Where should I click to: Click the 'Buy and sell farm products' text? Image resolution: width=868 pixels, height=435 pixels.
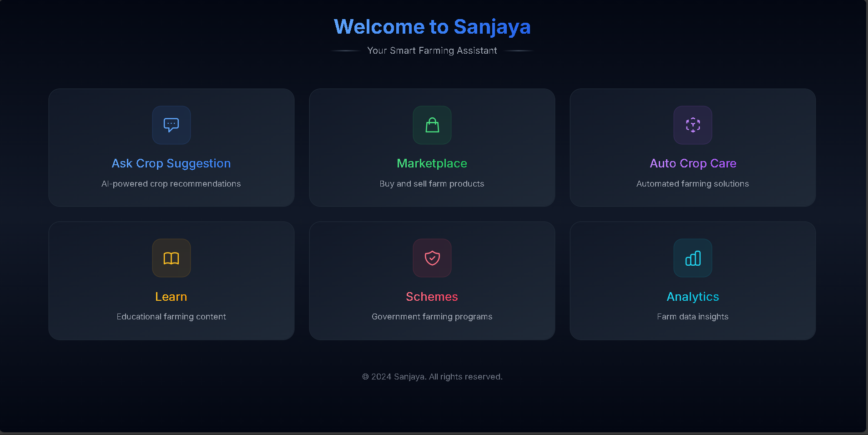(432, 184)
